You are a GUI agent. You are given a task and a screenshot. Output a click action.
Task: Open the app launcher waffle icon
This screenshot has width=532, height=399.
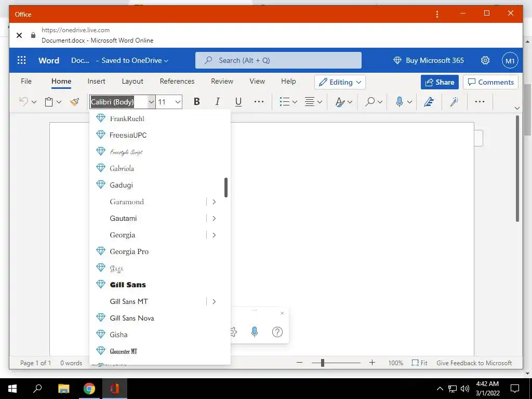point(21,60)
